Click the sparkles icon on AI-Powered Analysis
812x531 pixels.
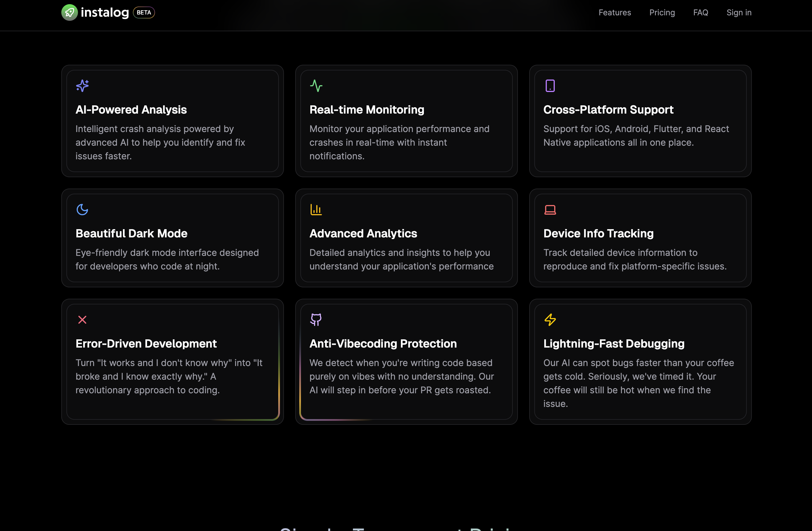pos(82,86)
